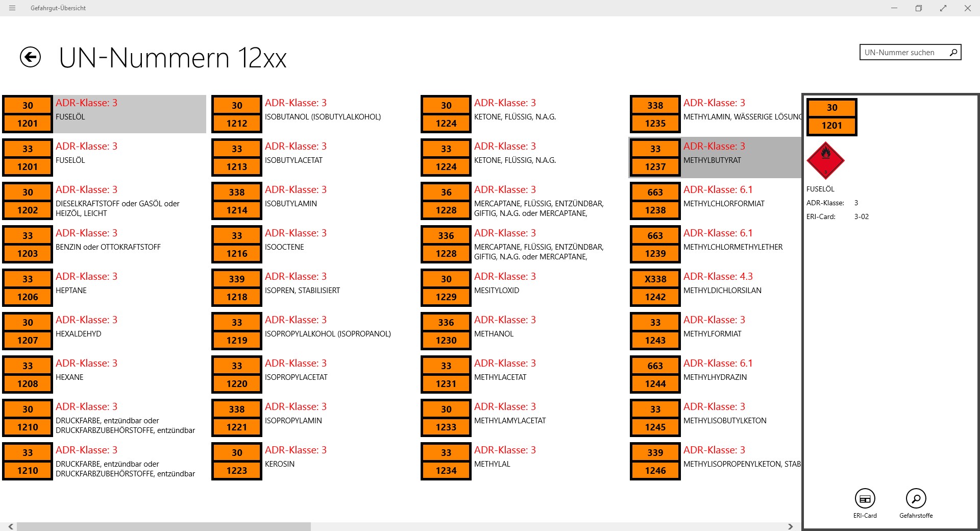Screen dimensions: 980x531
Task: Open the METHYLACETAT entry
Action: [x=523, y=375]
